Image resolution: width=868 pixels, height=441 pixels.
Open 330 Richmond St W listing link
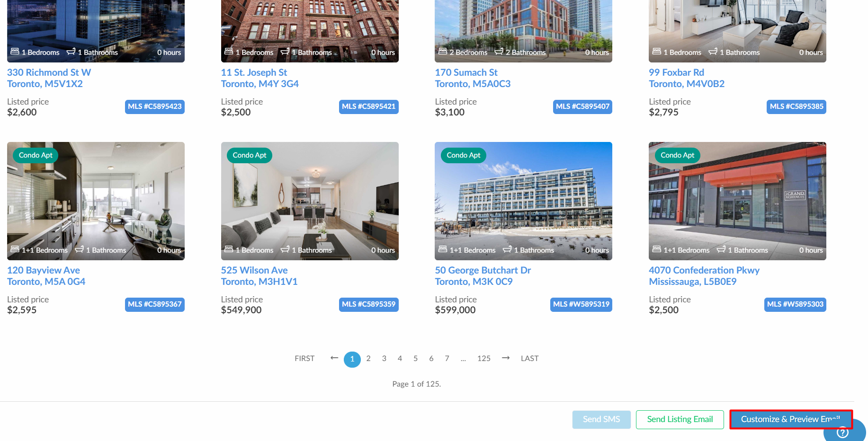coord(49,78)
